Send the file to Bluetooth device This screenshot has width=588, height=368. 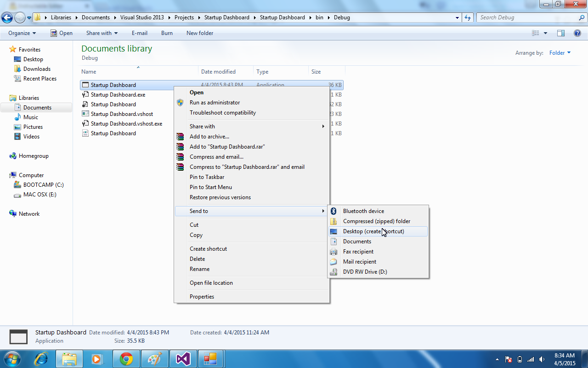point(379,211)
